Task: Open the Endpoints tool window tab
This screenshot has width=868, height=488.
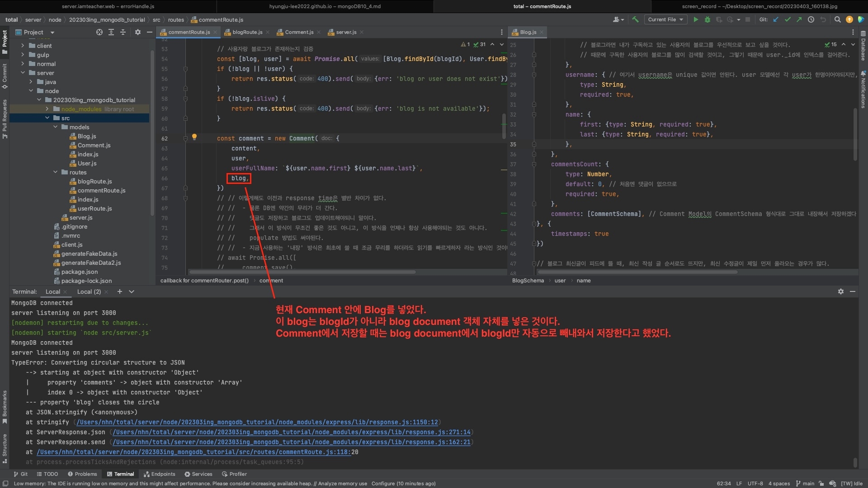Action: pyautogui.click(x=159, y=474)
